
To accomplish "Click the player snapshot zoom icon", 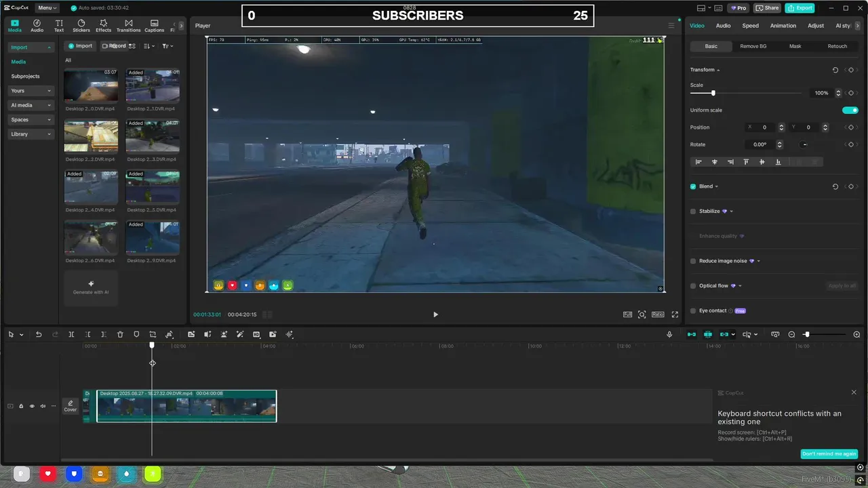I will pos(642,314).
